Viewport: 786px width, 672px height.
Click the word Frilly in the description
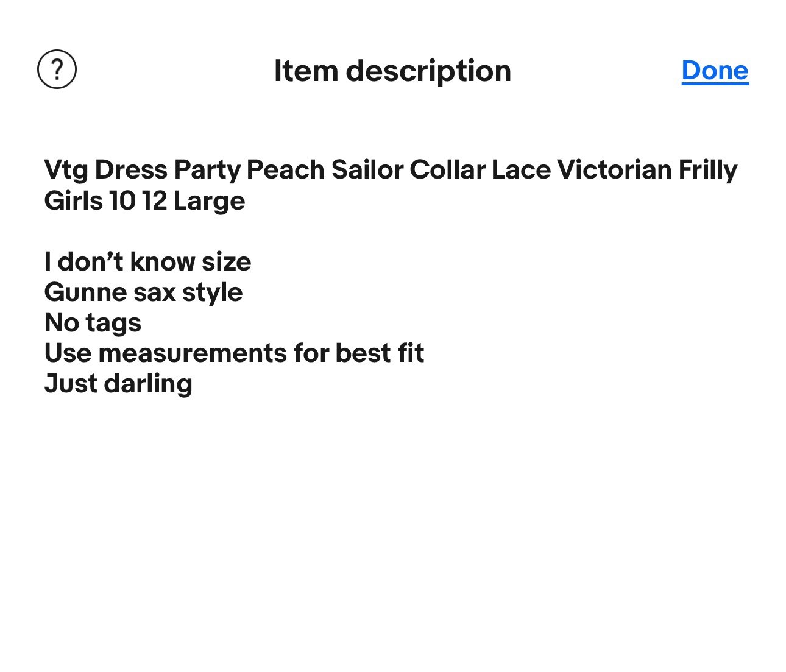(708, 170)
